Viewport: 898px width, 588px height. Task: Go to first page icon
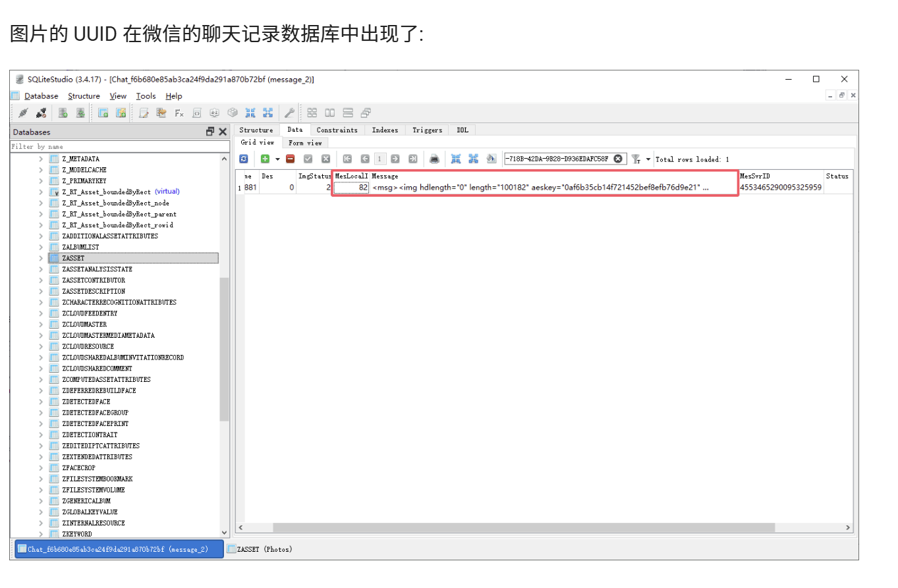coord(347,159)
